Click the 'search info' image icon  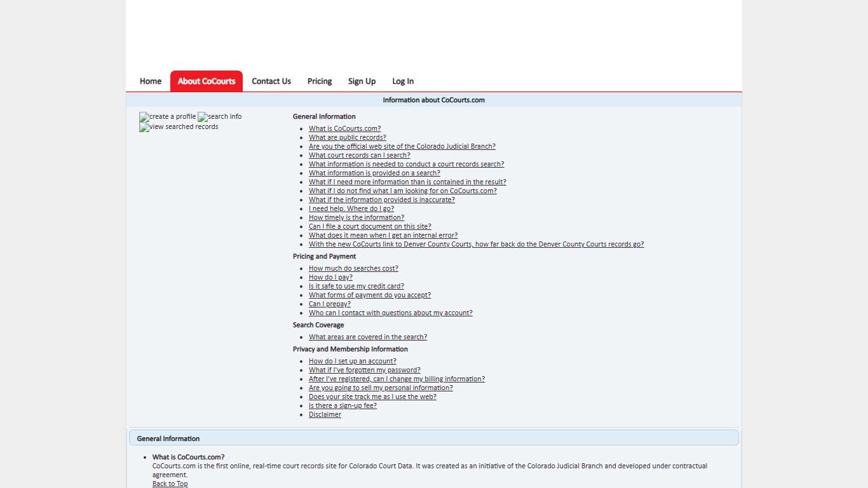pos(220,117)
